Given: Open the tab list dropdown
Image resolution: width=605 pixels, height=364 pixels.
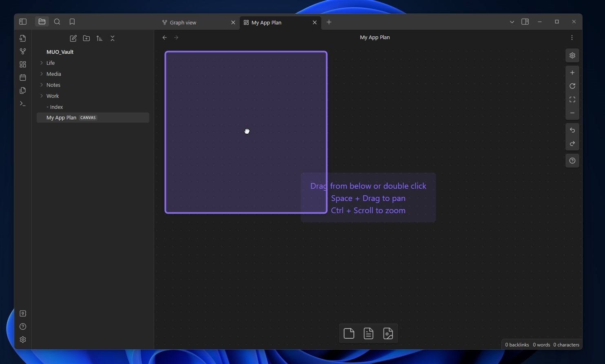Looking at the screenshot, I should point(512,22).
